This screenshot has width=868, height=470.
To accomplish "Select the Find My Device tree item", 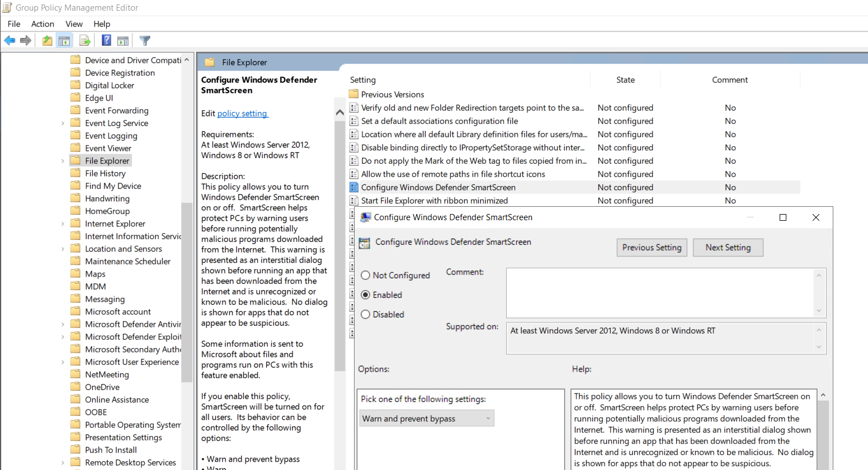I will [x=113, y=186].
